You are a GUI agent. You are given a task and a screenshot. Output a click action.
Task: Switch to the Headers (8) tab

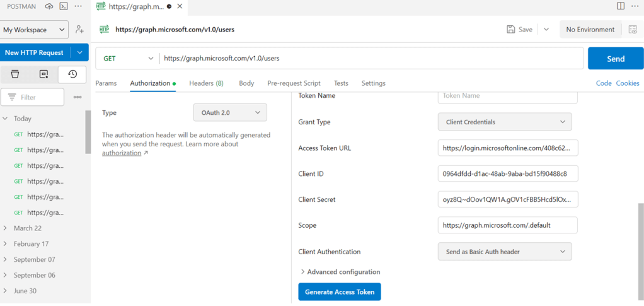pos(206,83)
